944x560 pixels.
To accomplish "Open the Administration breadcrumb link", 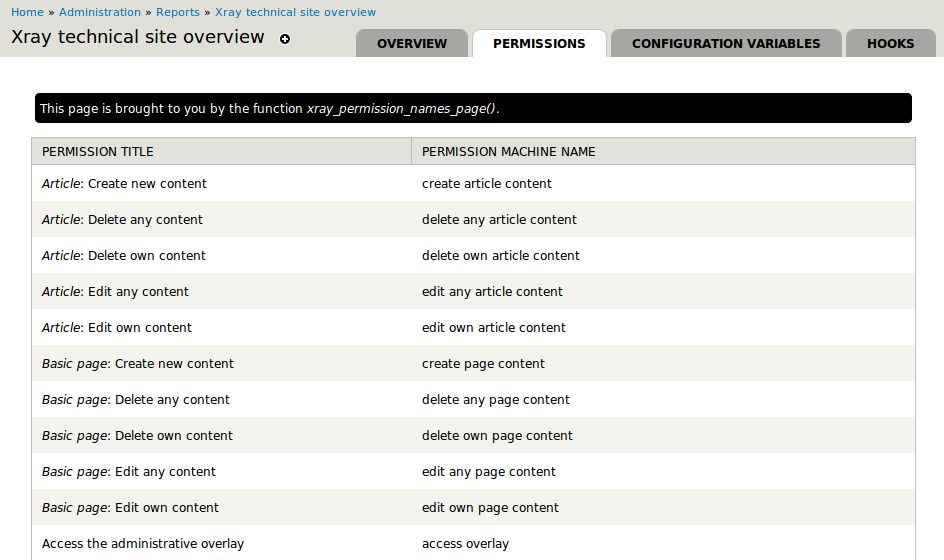I will pos(100,12).
